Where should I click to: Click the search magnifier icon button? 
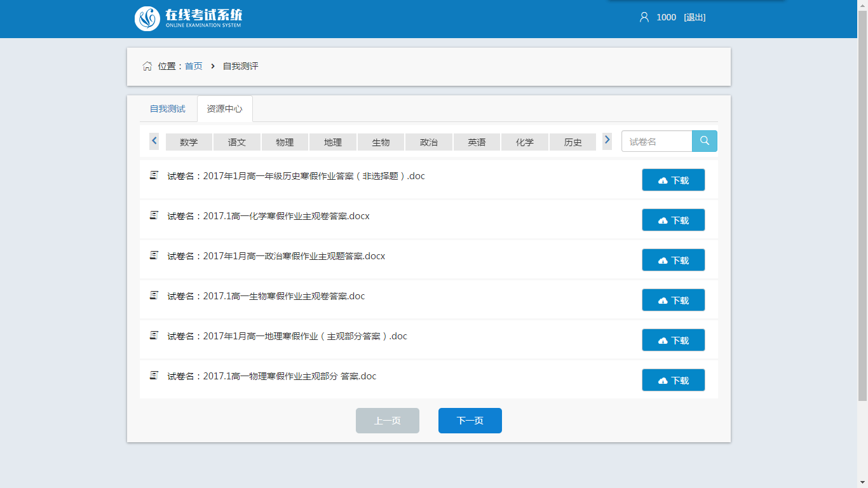click(x=704, y=141)
